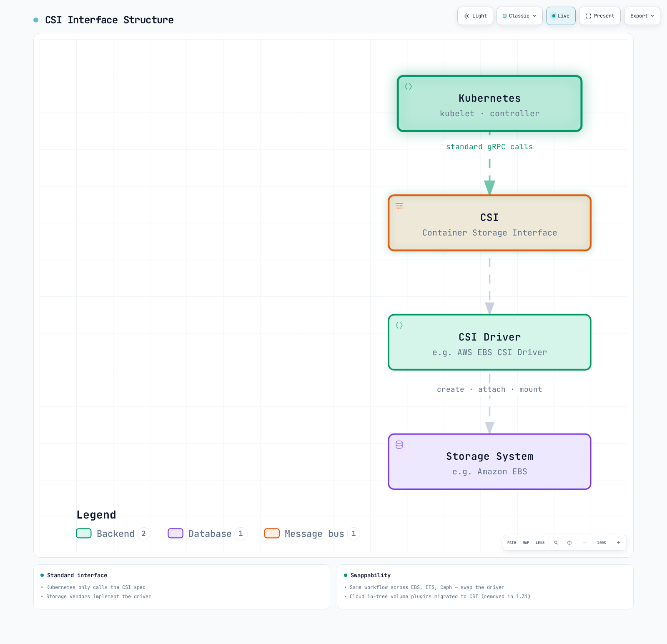Click 'Same workflow across EBS, EFS, Ceph' line
The width and height of the screenshot is (667, 644).
[x=427, y=587]
